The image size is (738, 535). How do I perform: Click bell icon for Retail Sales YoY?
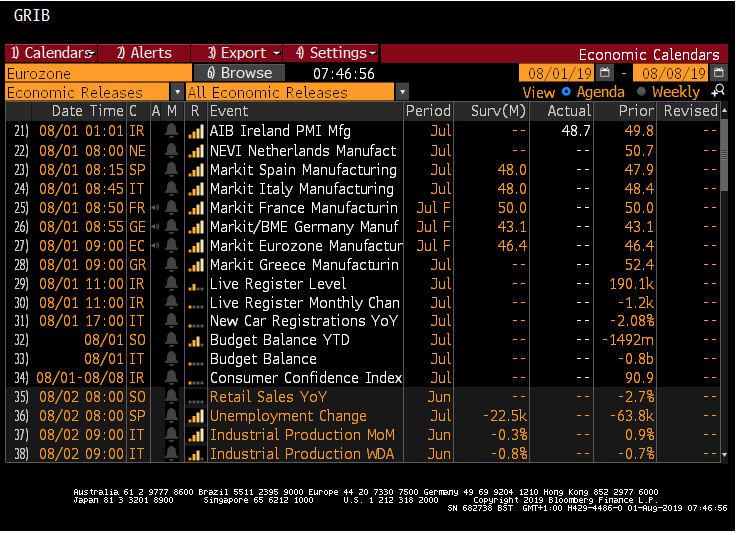click(x=172, y=397)
